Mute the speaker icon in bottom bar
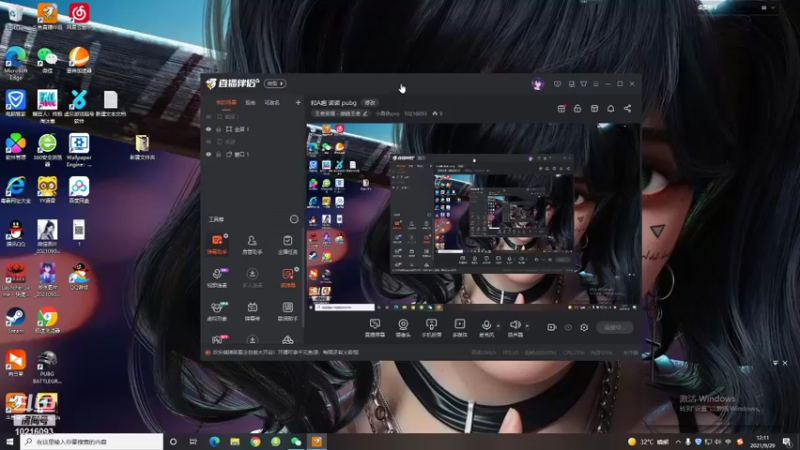This screenshot has height=450, width=800. [515, 325]
